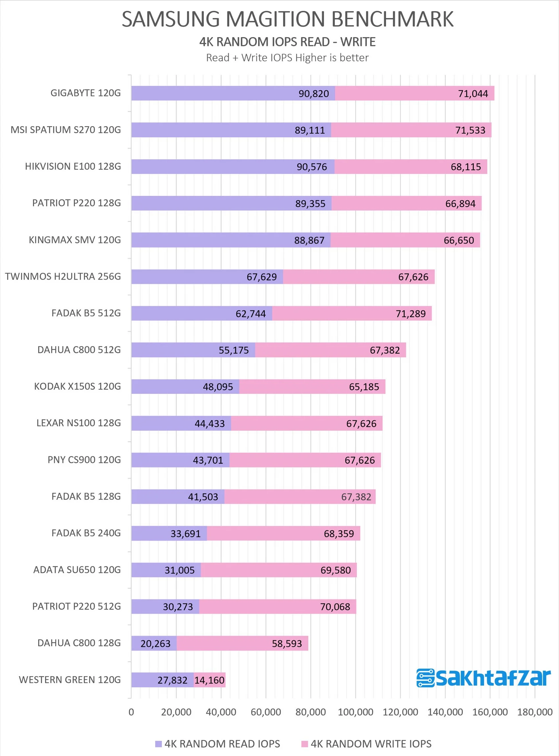The width and height of the screenshot is (559, 756).
Task: Select the 4K RANDOM READ IOPS legend label
Action: pyautogui.click(x=222, y=744)
